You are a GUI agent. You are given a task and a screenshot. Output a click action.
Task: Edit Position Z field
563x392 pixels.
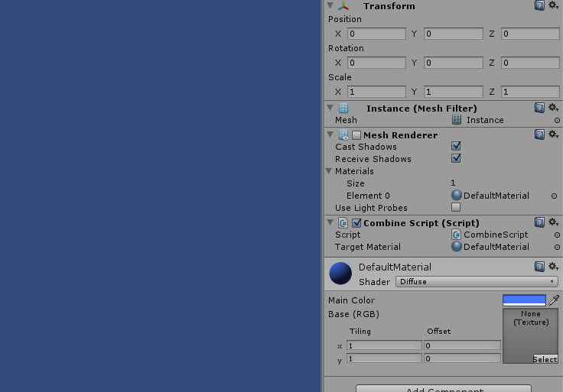530,34
